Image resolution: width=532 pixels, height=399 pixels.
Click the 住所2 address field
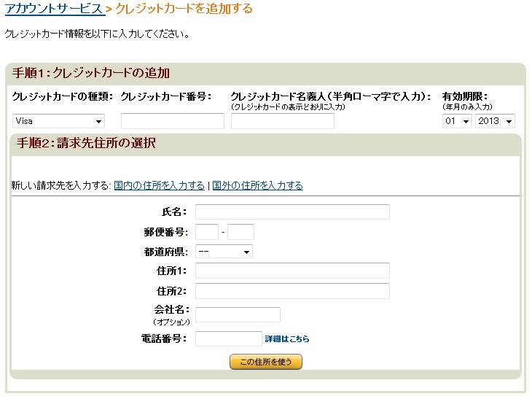pos(292,291)
